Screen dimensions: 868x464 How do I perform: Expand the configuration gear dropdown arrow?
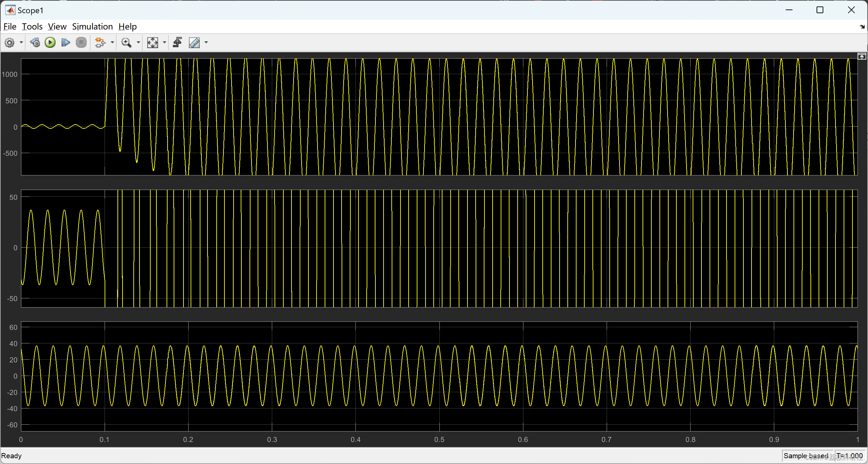(21, 43)
